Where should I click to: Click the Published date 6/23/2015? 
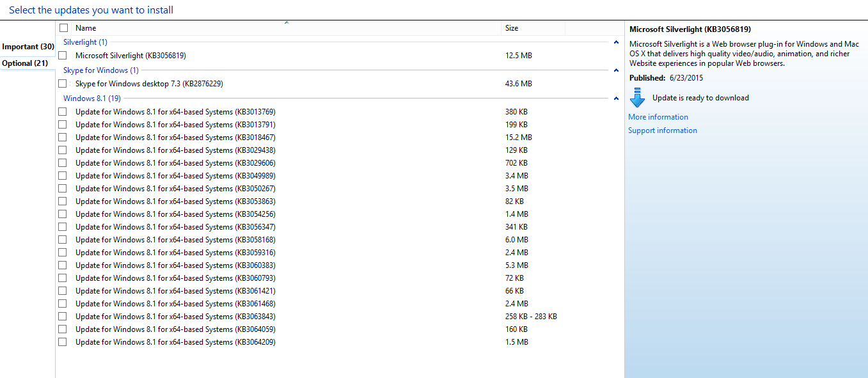pyautogui.click(x=687, y=78)
